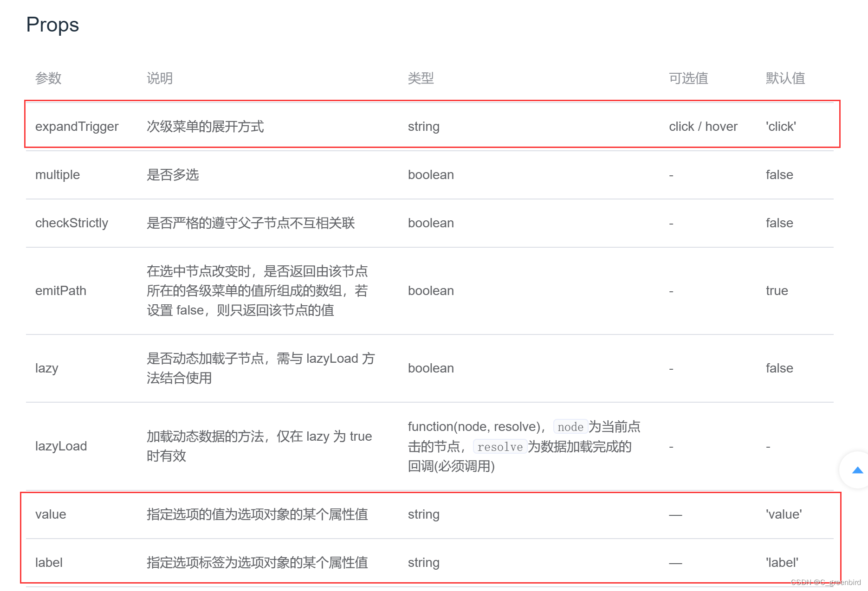Select the emitPath parameter name
The height and width of the screenshot is (591, 868).
pos(61,291)
